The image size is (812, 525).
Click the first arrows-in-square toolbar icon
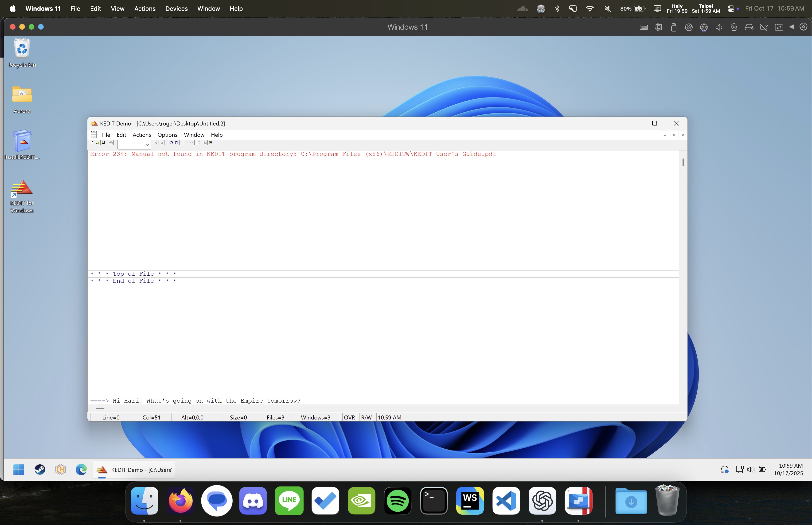point(171,143)
